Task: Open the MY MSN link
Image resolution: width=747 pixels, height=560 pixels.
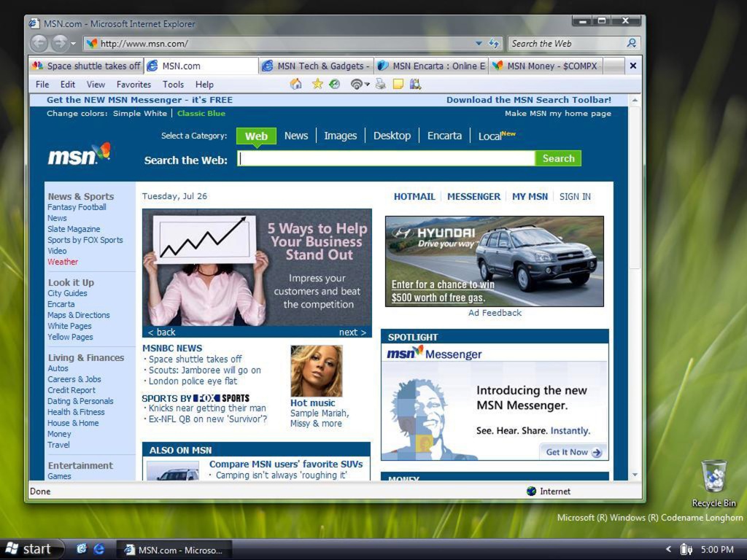Action: tap(530, 197)
